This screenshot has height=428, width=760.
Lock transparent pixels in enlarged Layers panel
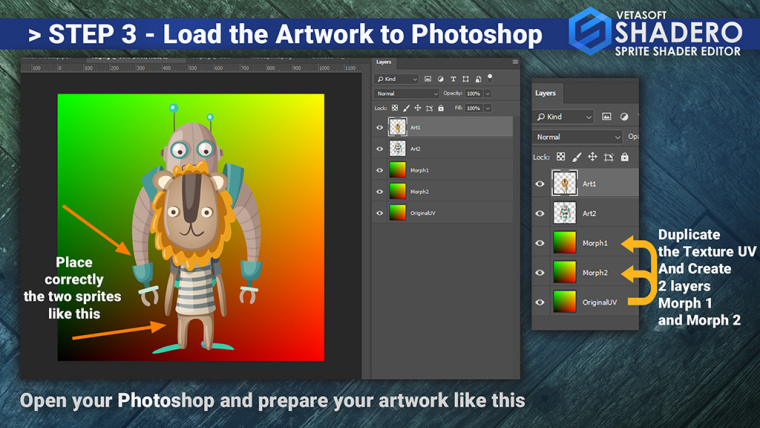561,157
